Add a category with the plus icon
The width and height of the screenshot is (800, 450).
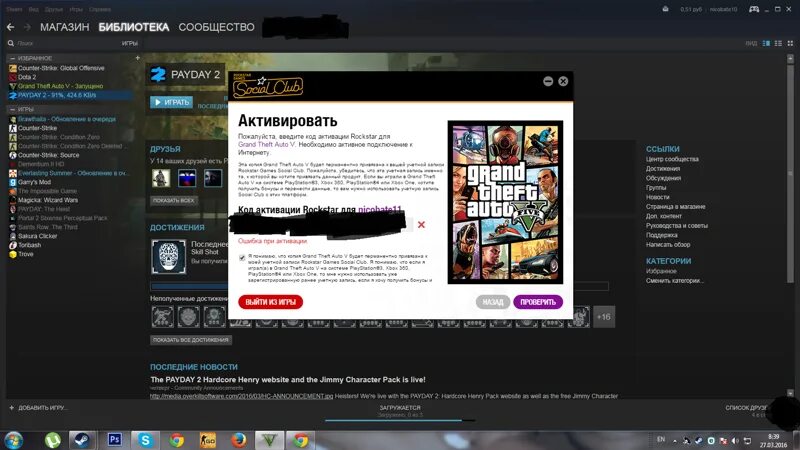pyautogui.click(x=137, y=58)
